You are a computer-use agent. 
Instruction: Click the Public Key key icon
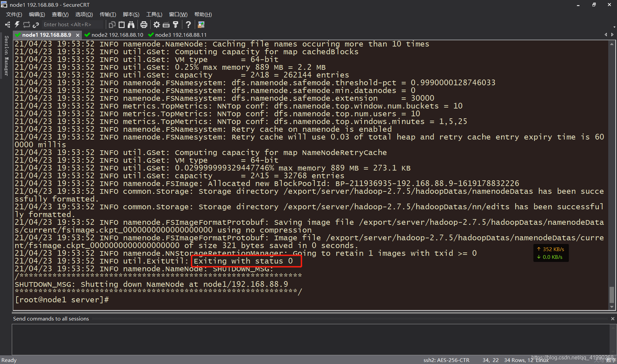tap(176, 25)
